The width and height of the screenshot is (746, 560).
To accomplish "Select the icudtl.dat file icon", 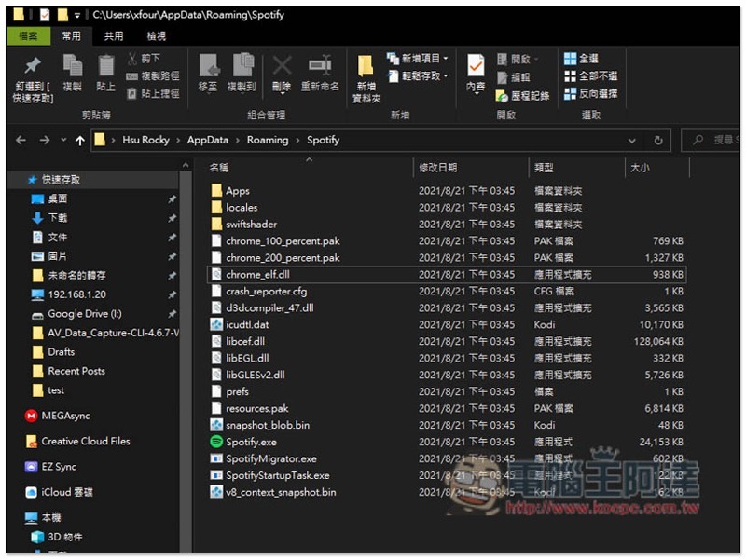I will click(x=216, y=324).
